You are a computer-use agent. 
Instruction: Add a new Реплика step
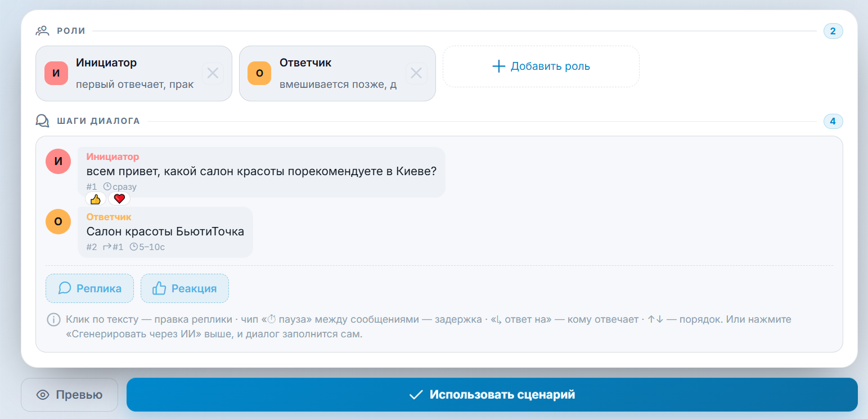89,288
